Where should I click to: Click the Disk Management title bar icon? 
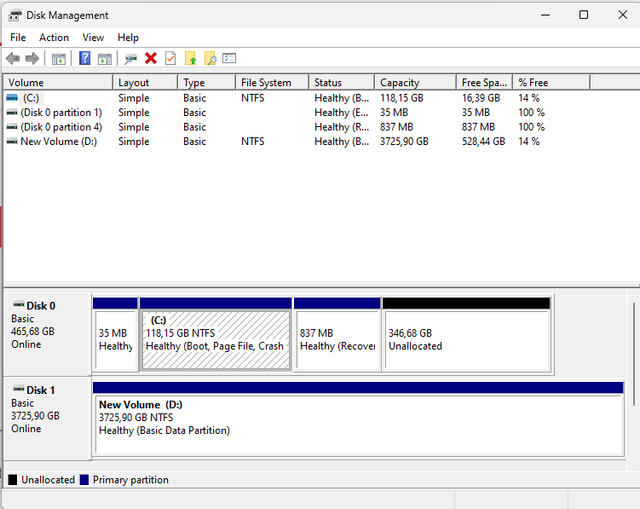pyautogui.click(x=15, y=16)
